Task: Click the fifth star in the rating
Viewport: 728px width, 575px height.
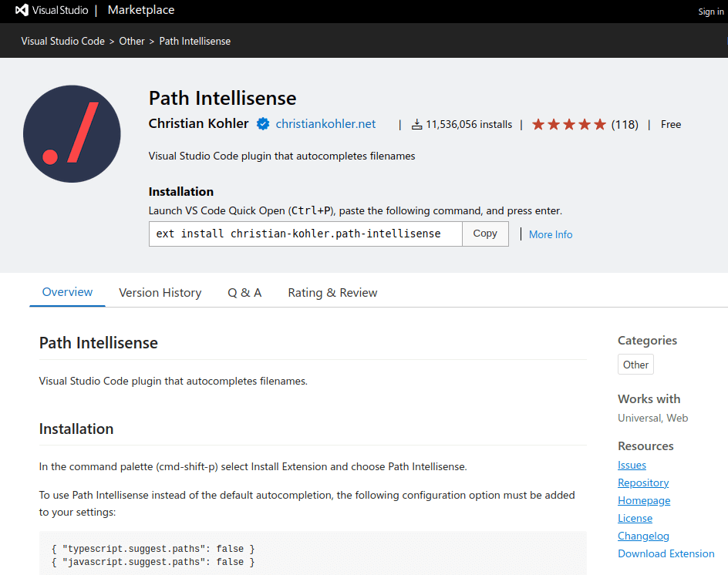Action: (600, 123)
